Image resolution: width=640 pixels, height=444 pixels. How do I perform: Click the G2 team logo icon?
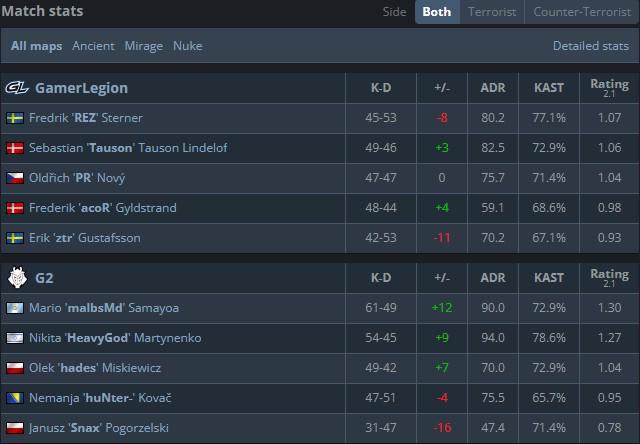pyautogui.click(x=17, y=278)
